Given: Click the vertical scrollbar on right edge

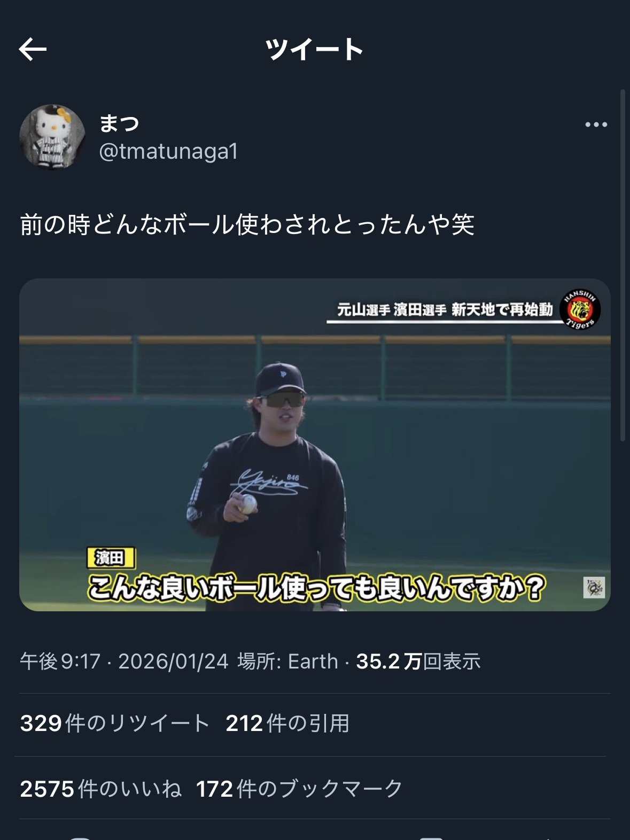Looking at the screenshot, I should pyautogui.click(x=623, y=265).
